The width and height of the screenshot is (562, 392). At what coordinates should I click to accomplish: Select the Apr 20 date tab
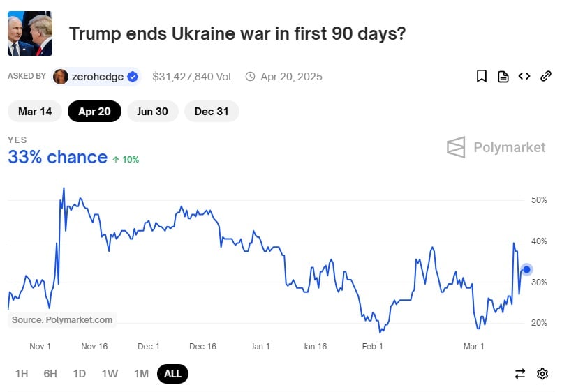tap(94, 112)
